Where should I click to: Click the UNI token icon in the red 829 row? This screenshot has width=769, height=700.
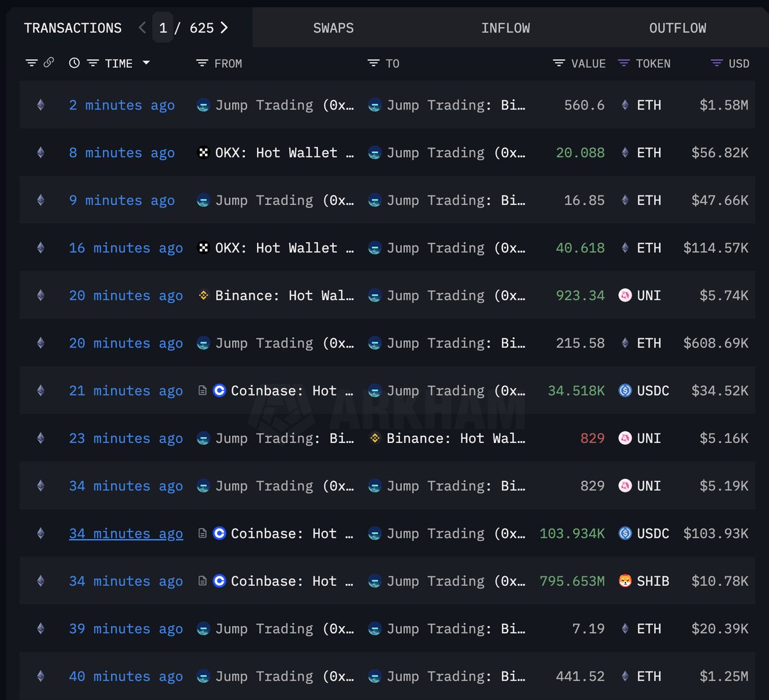[x=625, y=438]
